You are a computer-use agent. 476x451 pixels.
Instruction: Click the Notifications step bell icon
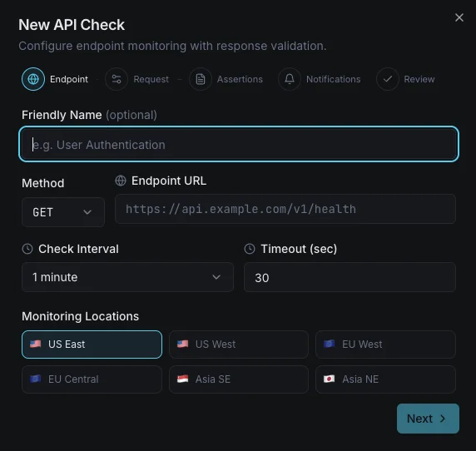[x=290, y=79]
